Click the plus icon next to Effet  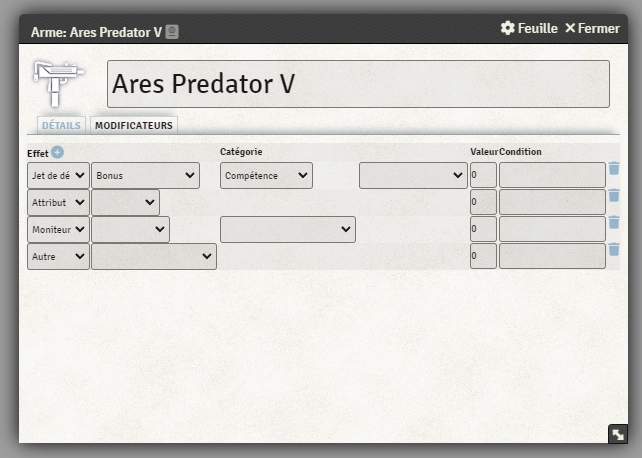coord(57,152)
